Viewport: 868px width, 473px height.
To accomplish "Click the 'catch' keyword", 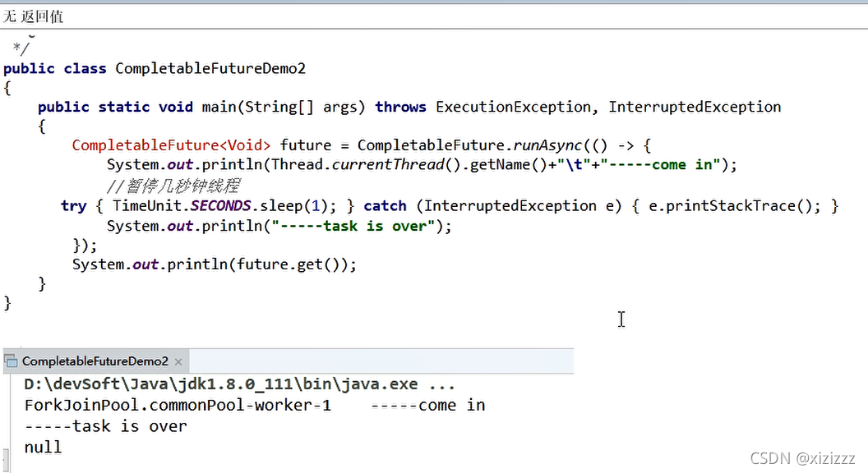I will point(385,206).
